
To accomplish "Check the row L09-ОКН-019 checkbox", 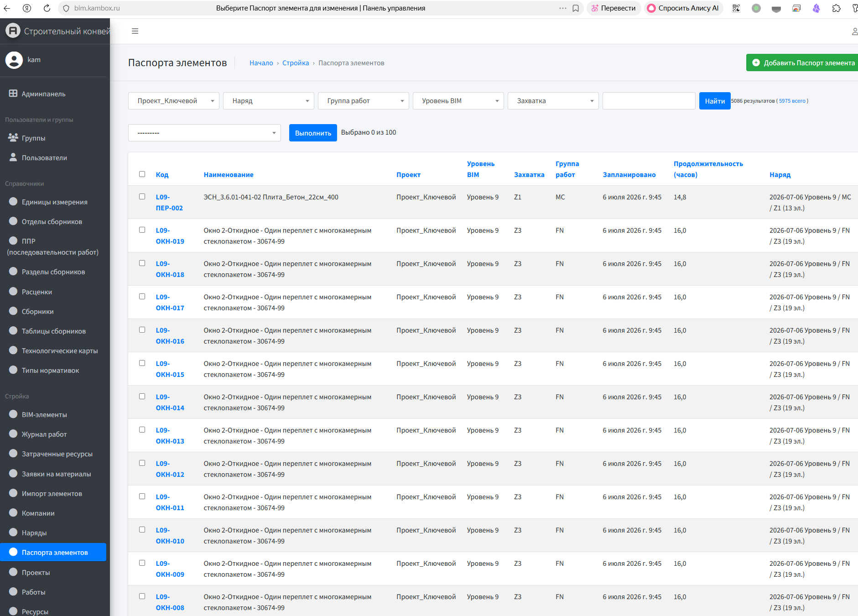I will click(142, 230).
